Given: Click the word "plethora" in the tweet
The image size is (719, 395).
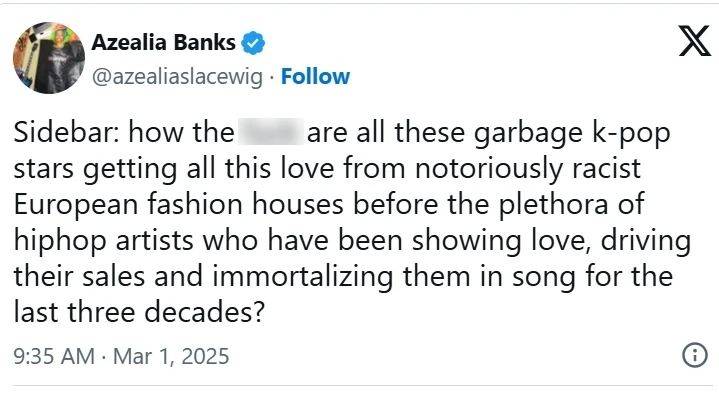Looking at the screenshot, I should [553, 205].
